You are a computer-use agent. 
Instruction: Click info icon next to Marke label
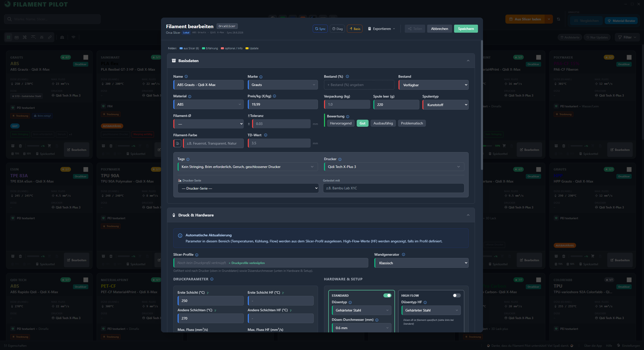click(261, 77)
